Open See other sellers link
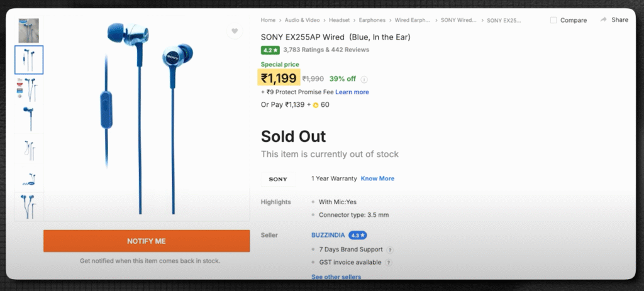 [x=336, y=277]
